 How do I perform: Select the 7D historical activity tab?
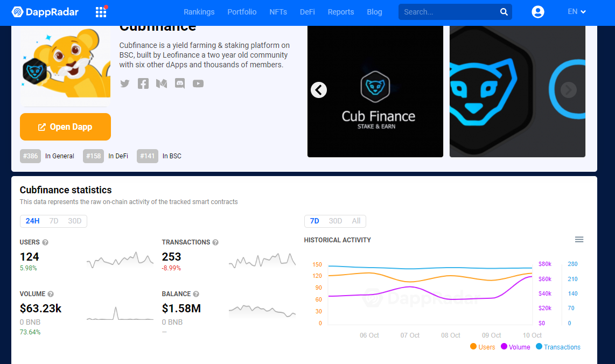point(315,221)
